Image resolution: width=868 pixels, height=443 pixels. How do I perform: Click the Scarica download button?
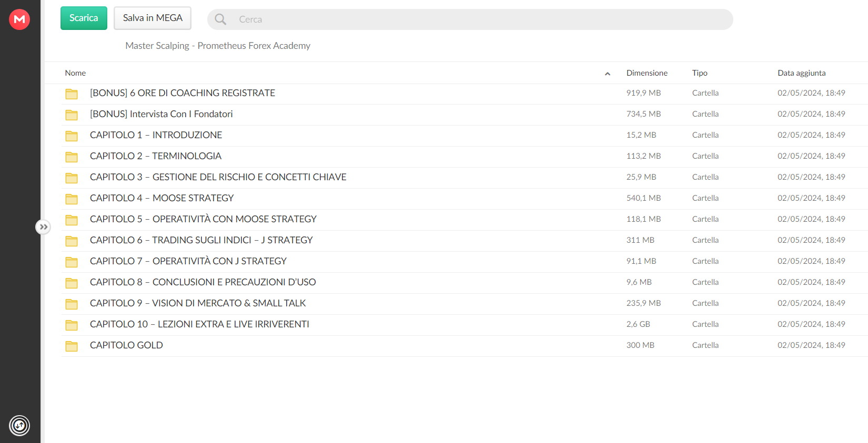pyautogui.click(x=84, y=18)
